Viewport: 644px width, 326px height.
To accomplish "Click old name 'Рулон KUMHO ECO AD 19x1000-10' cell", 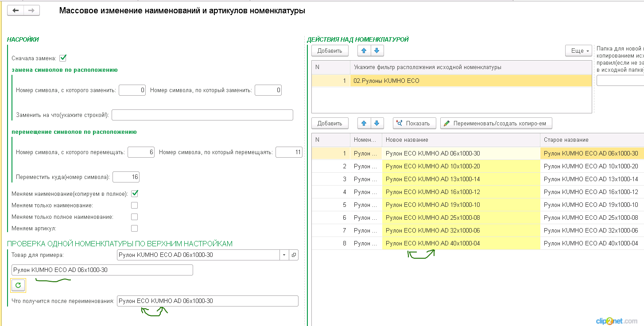I will [592, 205].
